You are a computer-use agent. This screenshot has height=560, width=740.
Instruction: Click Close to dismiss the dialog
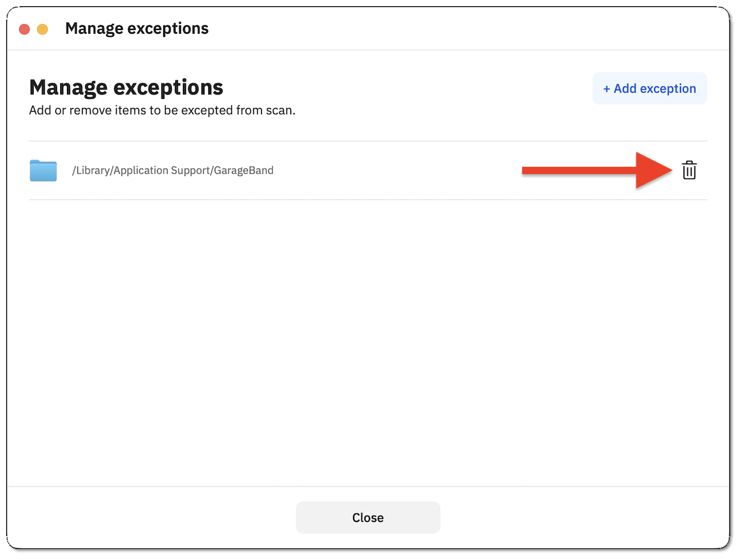tap(368, 517)
